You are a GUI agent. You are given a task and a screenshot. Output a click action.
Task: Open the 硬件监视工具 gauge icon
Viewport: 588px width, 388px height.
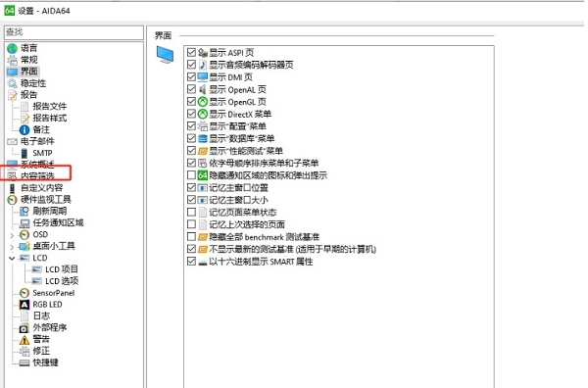click(13, 200)
